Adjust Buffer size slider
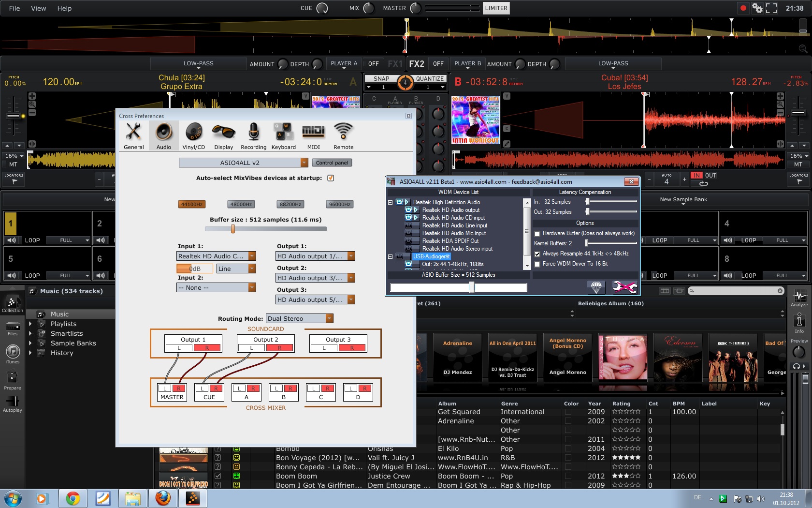 pos(233,229)
